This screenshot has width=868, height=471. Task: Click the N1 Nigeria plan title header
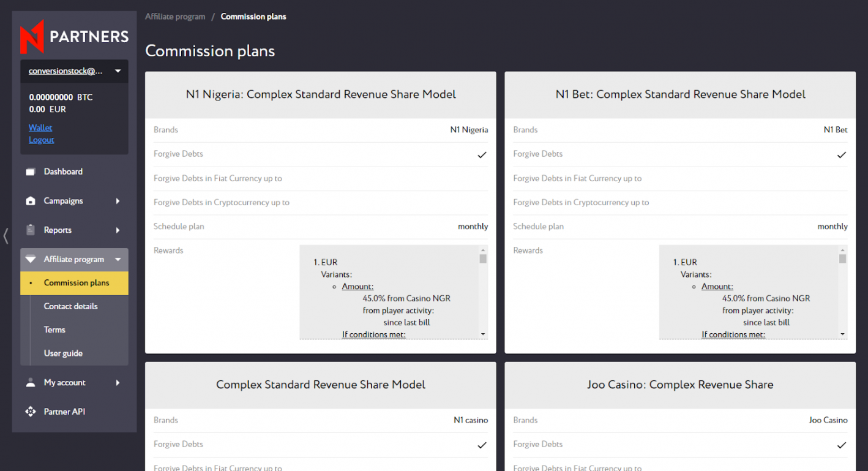321,94
